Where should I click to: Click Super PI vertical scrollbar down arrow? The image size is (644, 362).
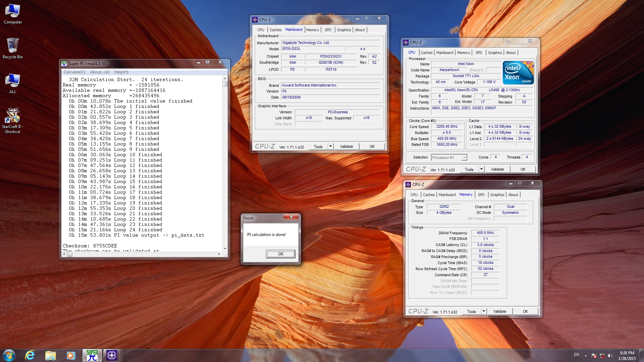[x=225, y=249]
